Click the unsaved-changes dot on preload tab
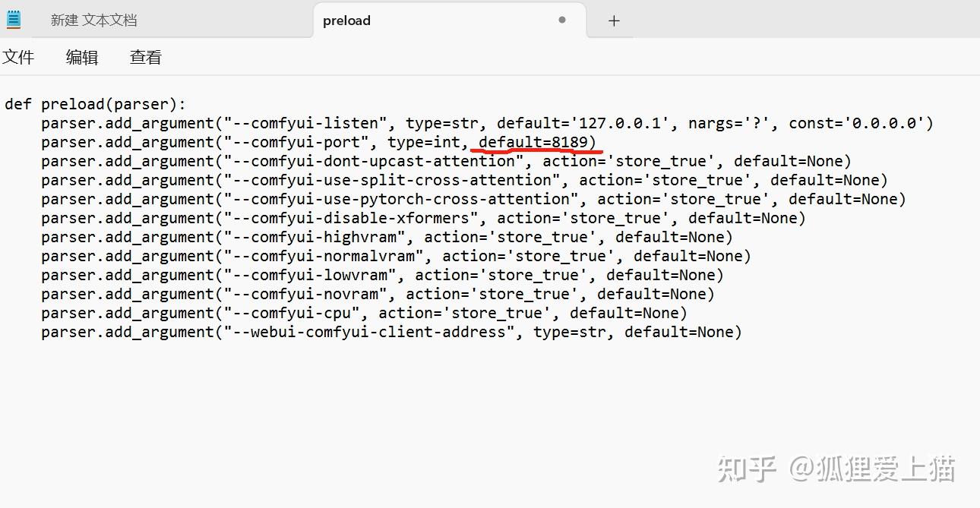Screen dimensions: 980x508 pyautogui.click(x=562, y=20)
